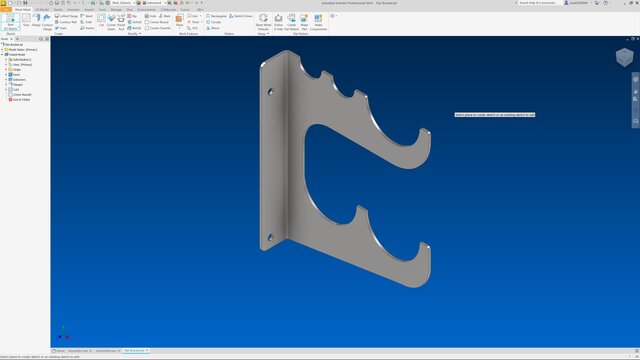Click the Hole command

pos(151,16)
